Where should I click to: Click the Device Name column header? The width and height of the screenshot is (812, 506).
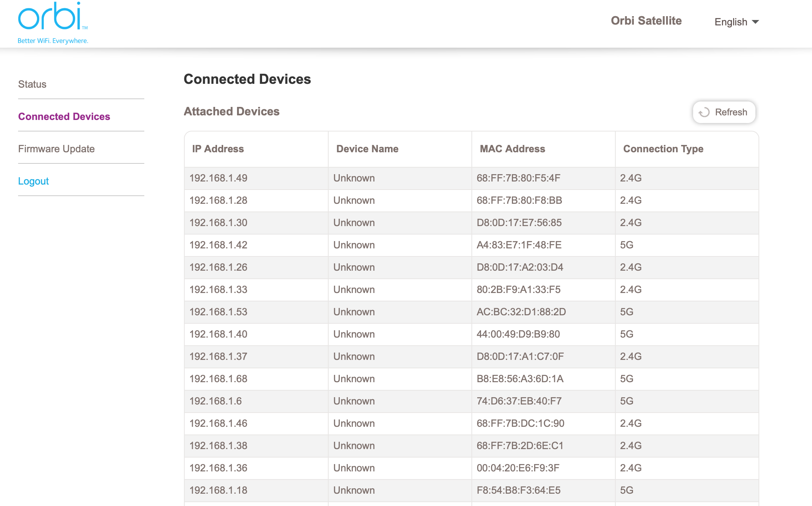[367, 149]
